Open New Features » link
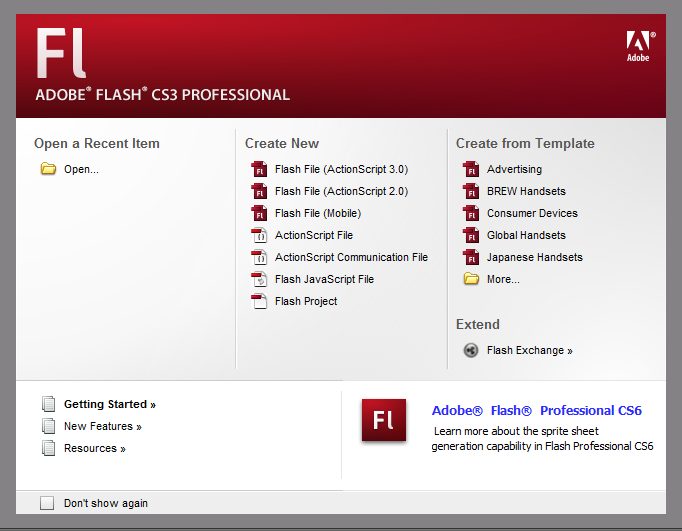Viewport: 682px width, 531px height. tap(103, 426)
